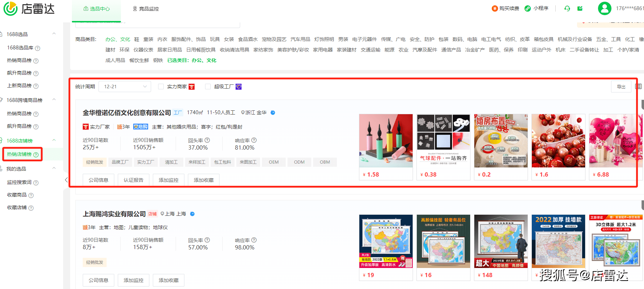Click the orange yen 购买续费 icon

[x=495, y=8]
